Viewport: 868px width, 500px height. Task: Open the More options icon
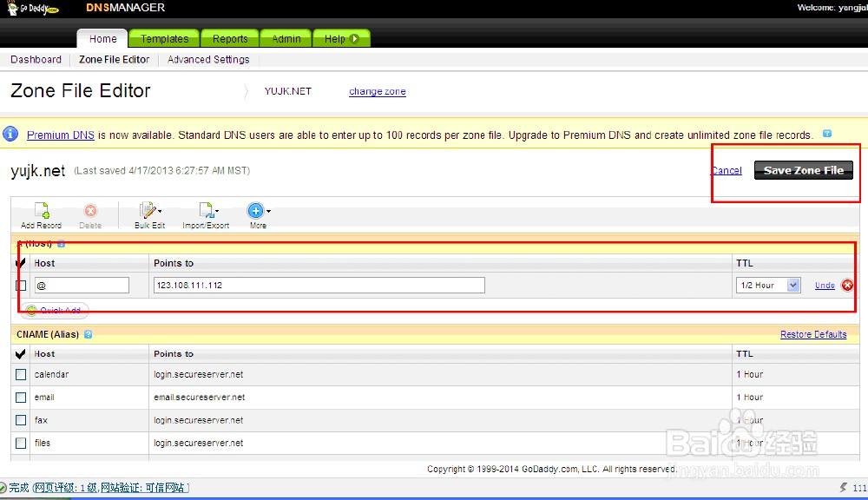pyautogui.click(x=255, y=210)
